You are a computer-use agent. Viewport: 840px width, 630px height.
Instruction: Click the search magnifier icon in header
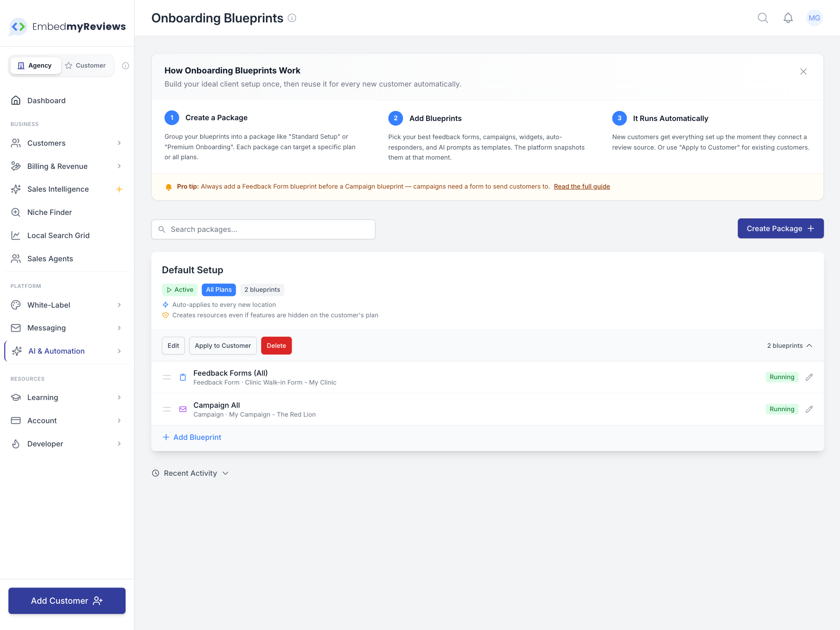[763, 18]
